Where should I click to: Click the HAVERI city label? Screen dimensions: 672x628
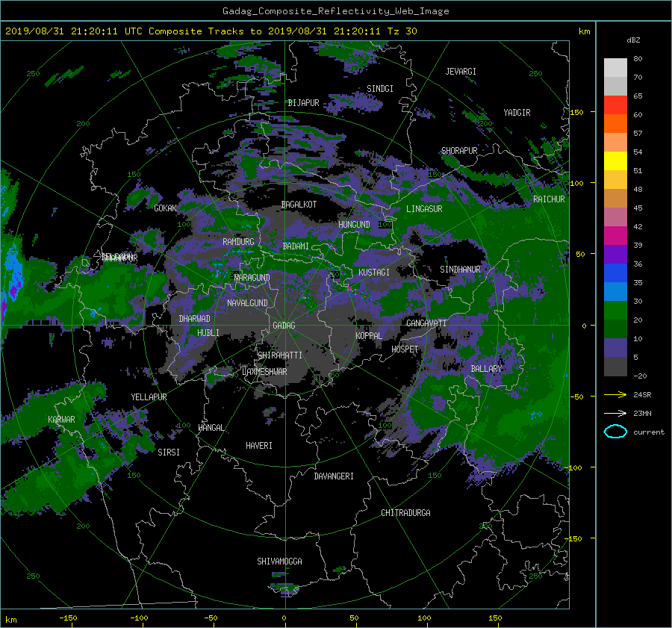coord(259,446)
